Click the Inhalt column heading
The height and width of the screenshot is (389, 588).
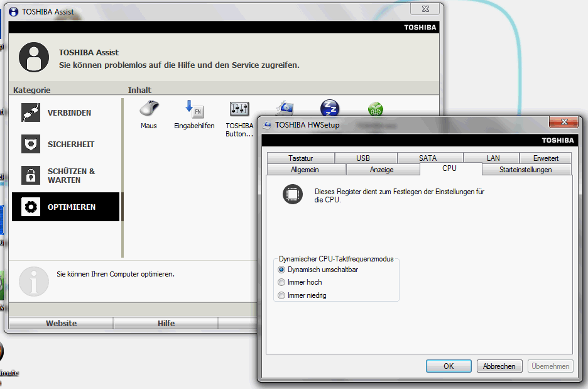click(139, 90)
